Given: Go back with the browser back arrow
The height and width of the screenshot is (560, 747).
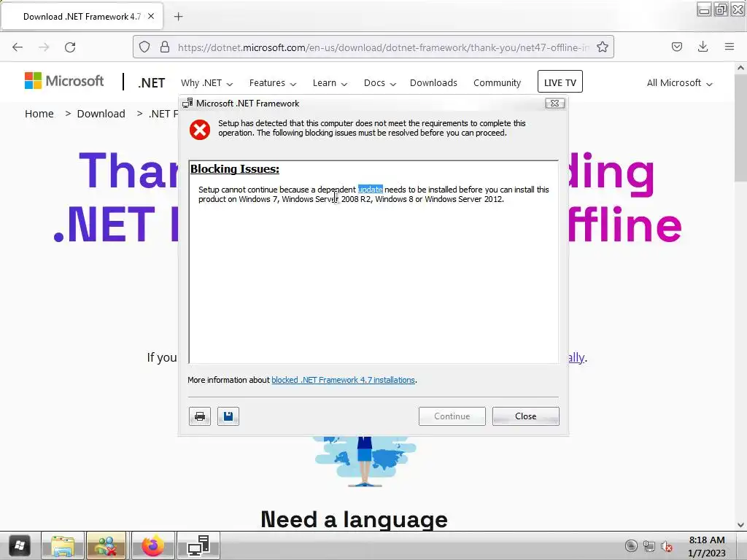Looking at the screenshot, I should (18, 47).
